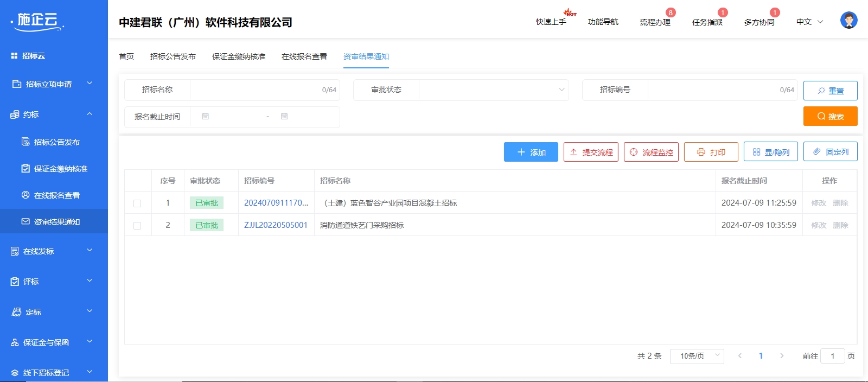Toggle the select-all header checkbox
The width and height of the screenshot is (868, 382).
[137, 181]
